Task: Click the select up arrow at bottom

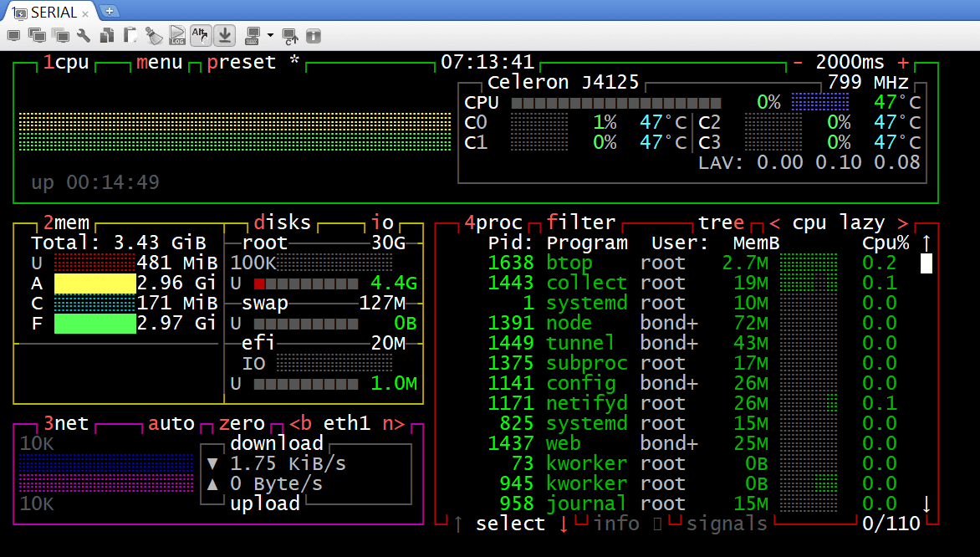Action: point(458,524)
